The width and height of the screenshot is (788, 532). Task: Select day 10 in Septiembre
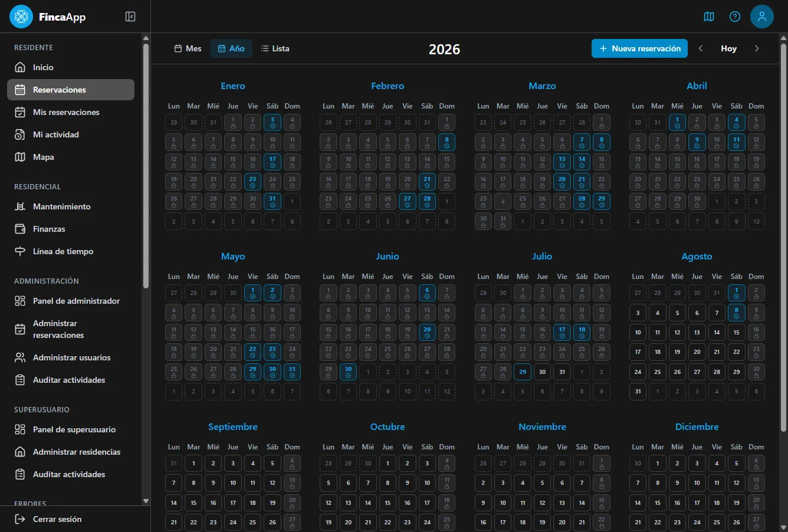pyautogui.click(x=233, y=482)
